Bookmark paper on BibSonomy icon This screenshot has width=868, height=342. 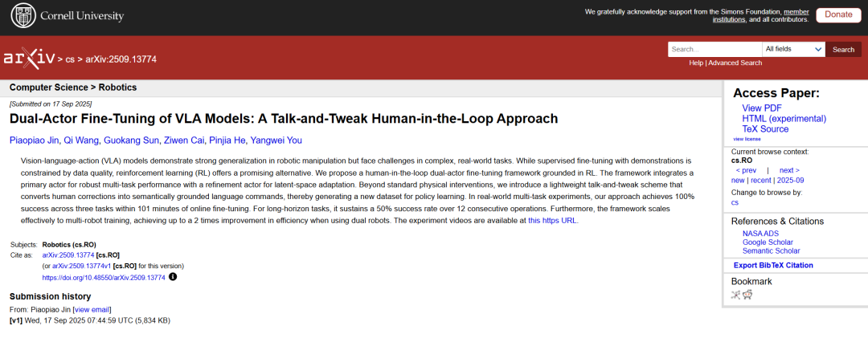[735, 295]
